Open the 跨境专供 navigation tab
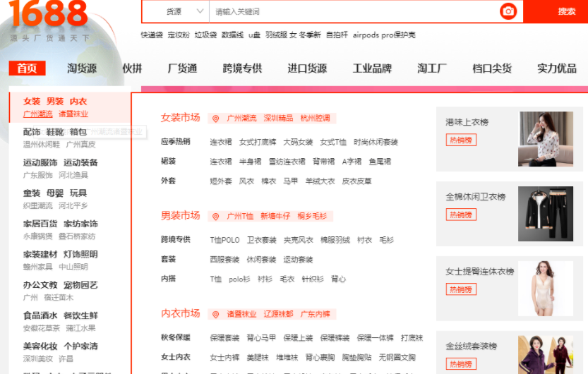Viewport: 588px width, 374px height. point(242,68)
